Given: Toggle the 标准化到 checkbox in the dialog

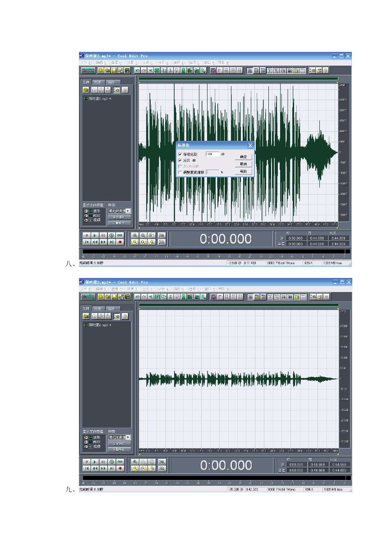Looking at the screenshot, I should point(180,154).
